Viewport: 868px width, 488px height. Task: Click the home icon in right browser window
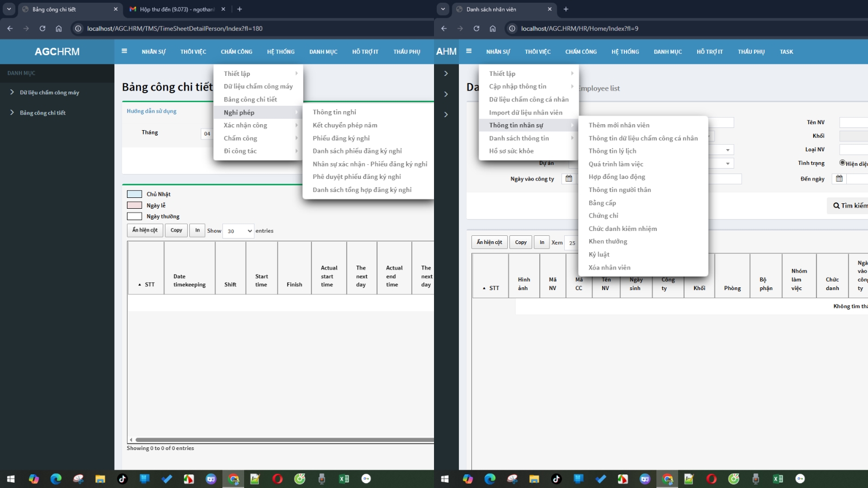click(x=493, y=28)
